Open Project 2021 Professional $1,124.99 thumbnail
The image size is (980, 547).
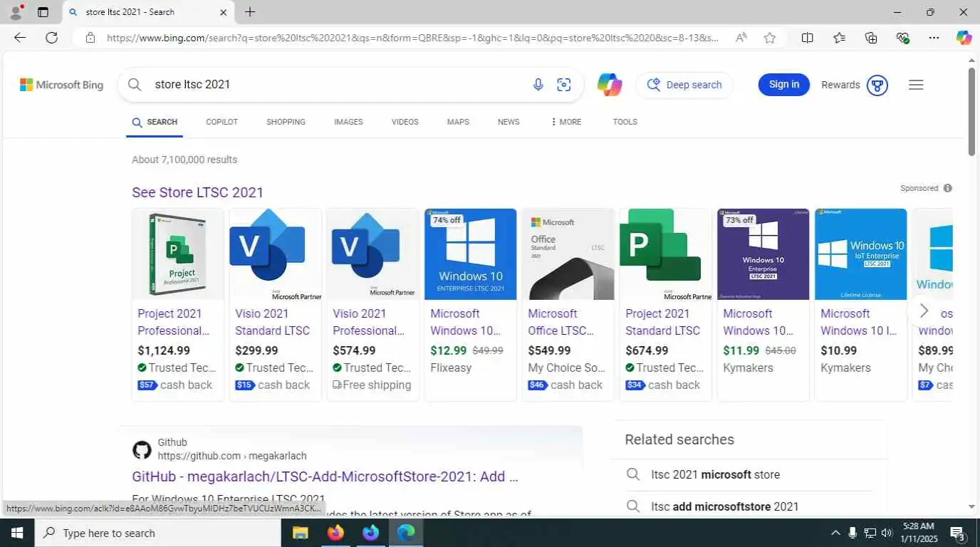pyautogui.click(x=178, y=254)
